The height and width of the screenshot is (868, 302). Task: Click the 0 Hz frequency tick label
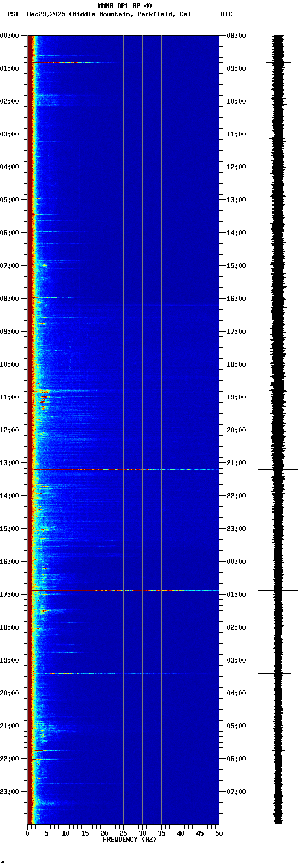[x=27, y=833]
